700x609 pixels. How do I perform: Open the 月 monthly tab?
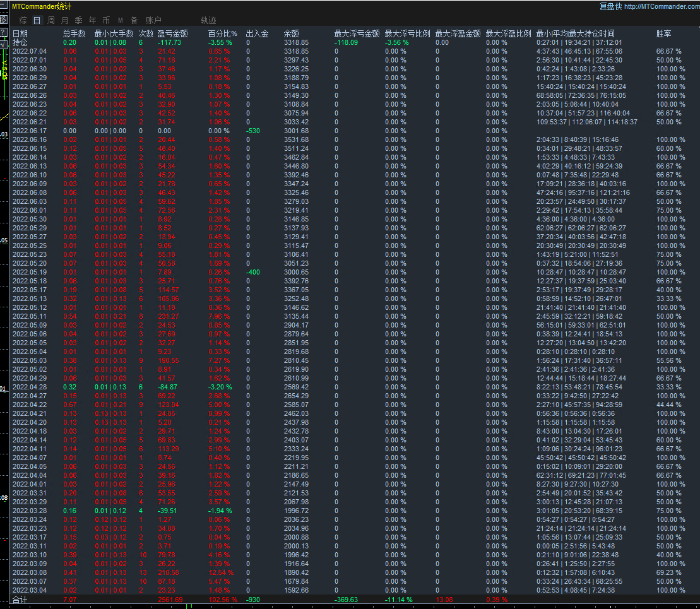coord(65,20)
